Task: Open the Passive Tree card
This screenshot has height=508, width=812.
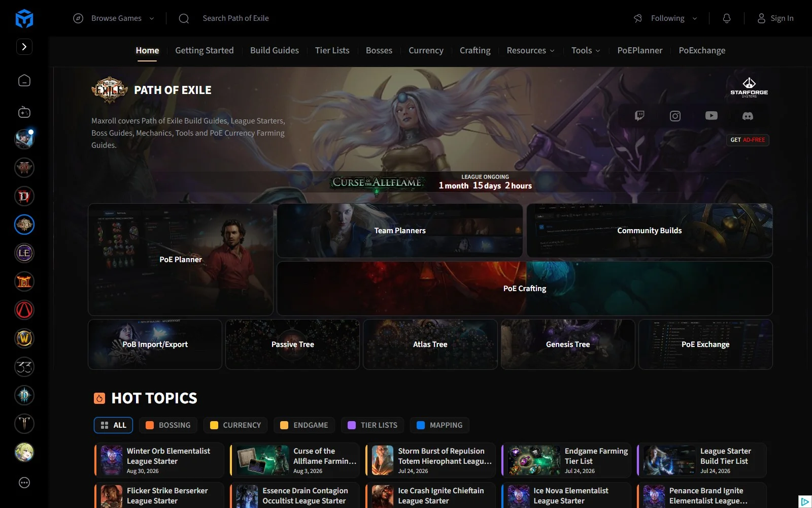Action: [x=293, y=344]
